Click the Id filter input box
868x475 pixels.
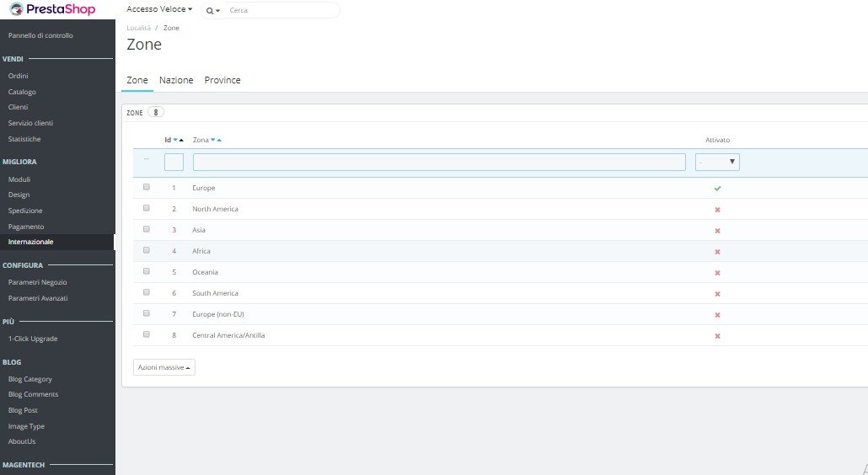click(174, 162)
